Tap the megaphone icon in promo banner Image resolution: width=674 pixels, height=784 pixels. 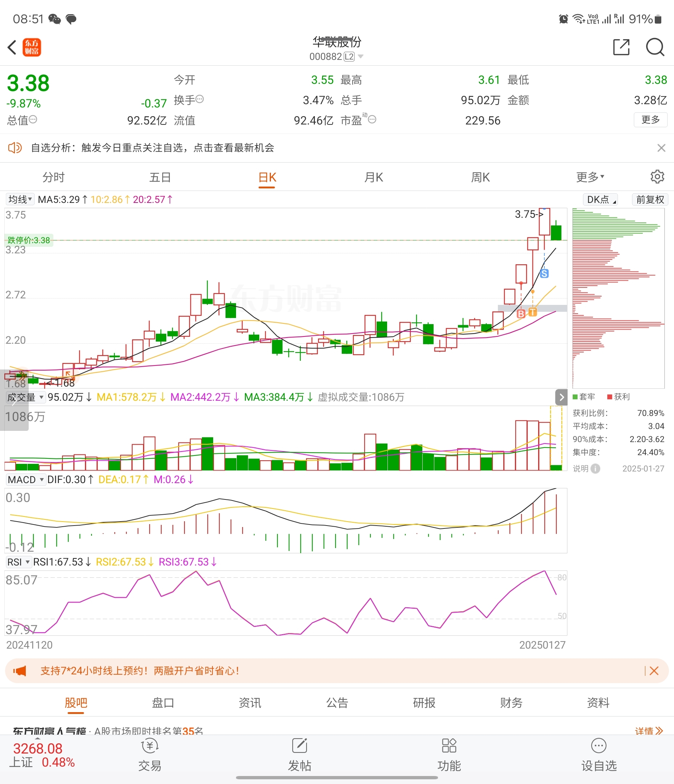(20, 671)
